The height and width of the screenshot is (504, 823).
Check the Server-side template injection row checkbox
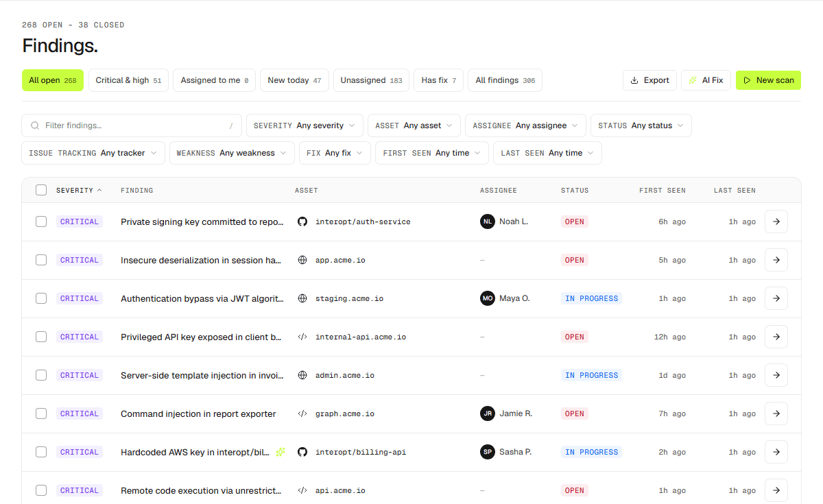click(41, 375)
